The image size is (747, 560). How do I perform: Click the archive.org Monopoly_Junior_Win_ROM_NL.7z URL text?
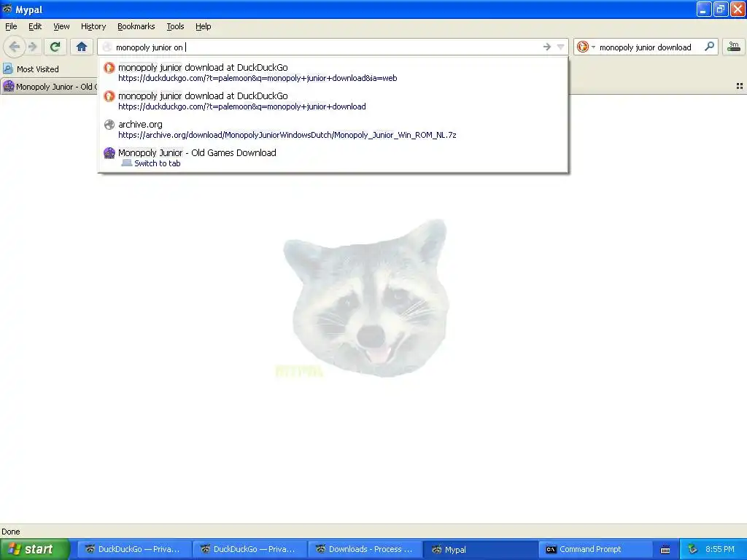(287, 135)
